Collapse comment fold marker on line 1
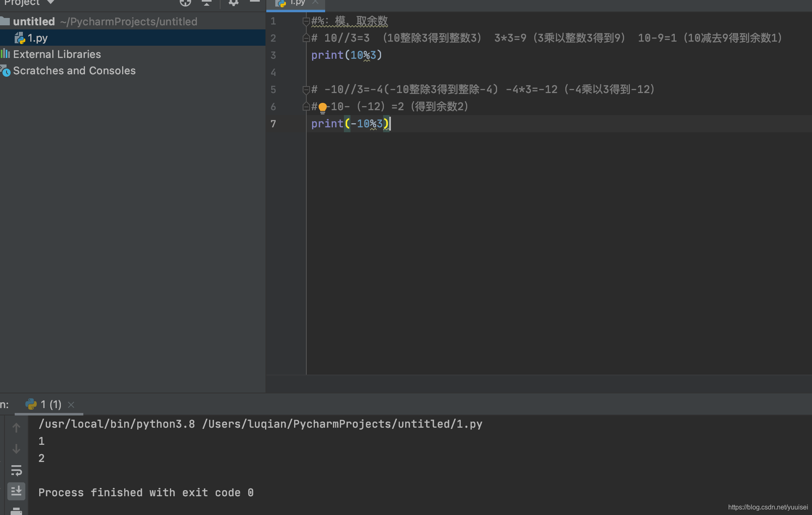 (306, 21)
